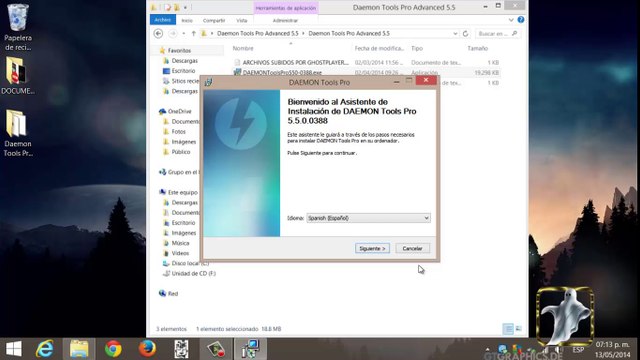Open Papelera de reciclaje desktop icon
Screen dimensions: 640x360
[x=18, y=27]
